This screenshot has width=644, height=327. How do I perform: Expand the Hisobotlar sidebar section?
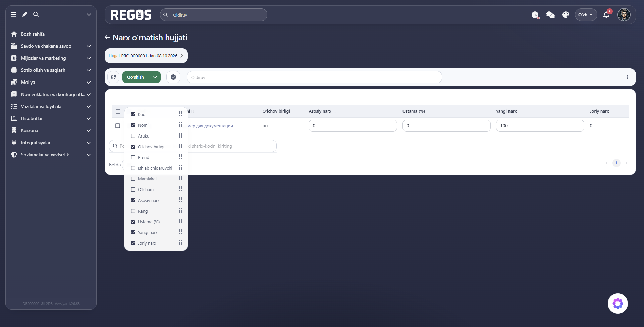pos(51,118)
